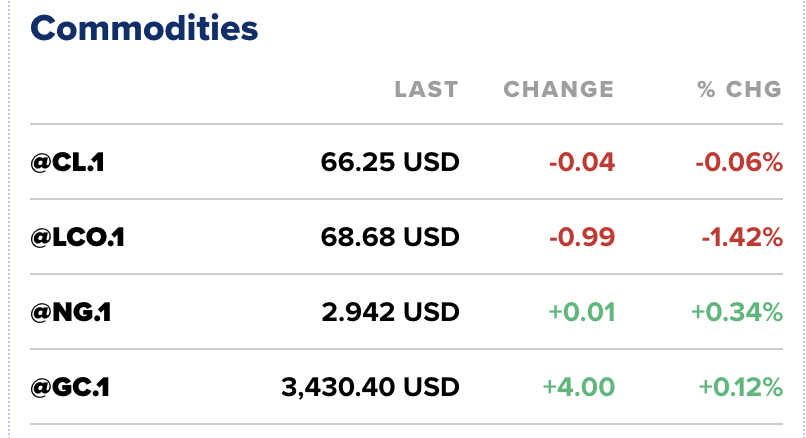Click the +4.00 change value
The width and height of the screenshot is (806, 438).
[x=578, y=386]
